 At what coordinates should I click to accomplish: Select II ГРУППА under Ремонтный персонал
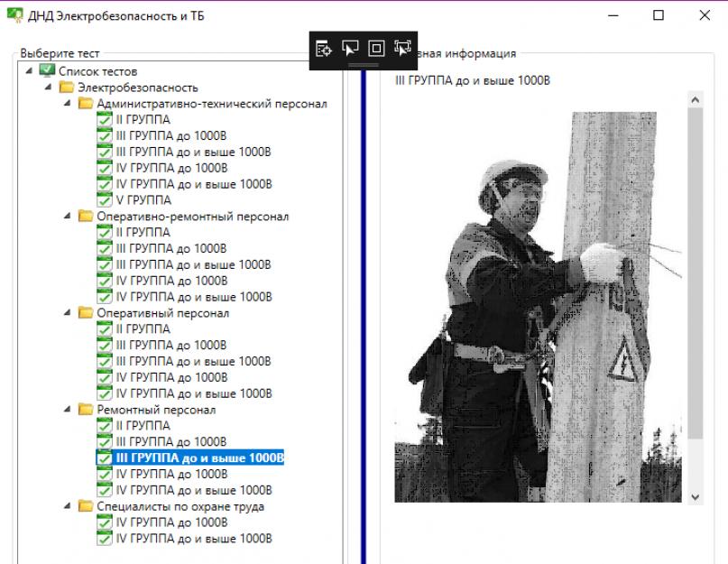coord(143,426)
